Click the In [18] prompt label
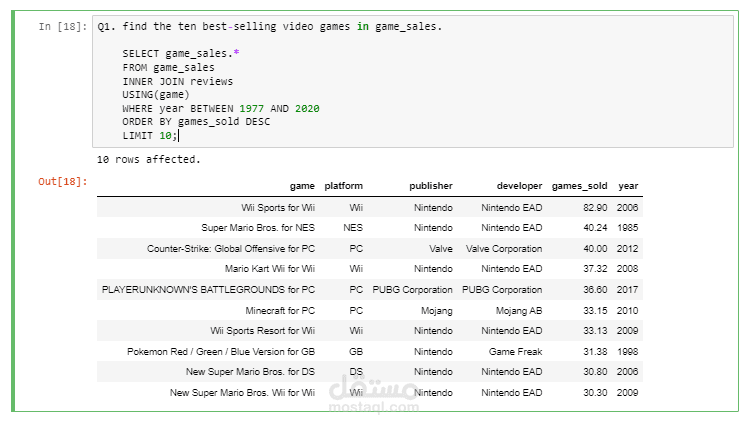 tap(63, 27)
